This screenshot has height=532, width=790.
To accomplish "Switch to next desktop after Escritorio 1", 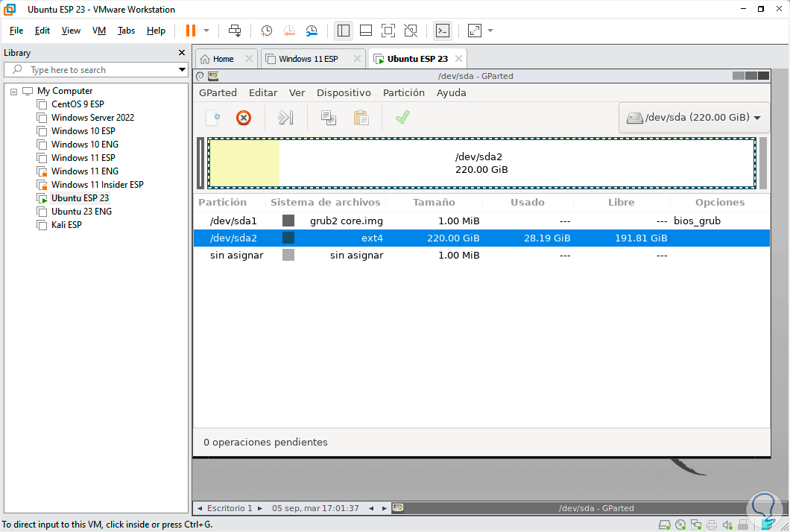I will (x=260, y=508).
